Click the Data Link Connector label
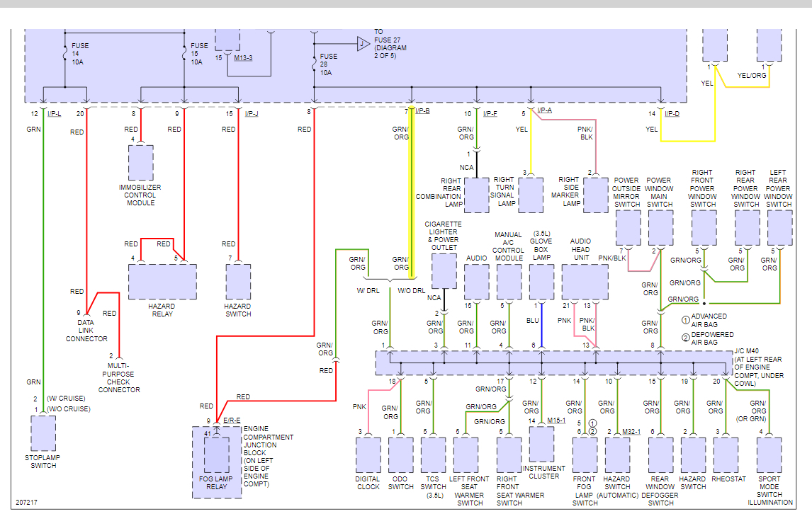The height and width of the screenshot is (526, 812). point(86,331)
